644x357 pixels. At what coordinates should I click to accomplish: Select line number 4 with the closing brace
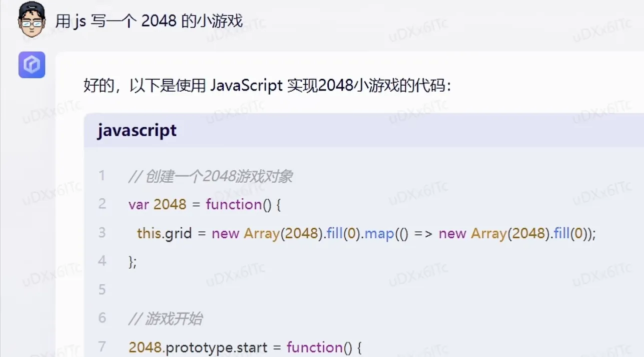[102, 261]
